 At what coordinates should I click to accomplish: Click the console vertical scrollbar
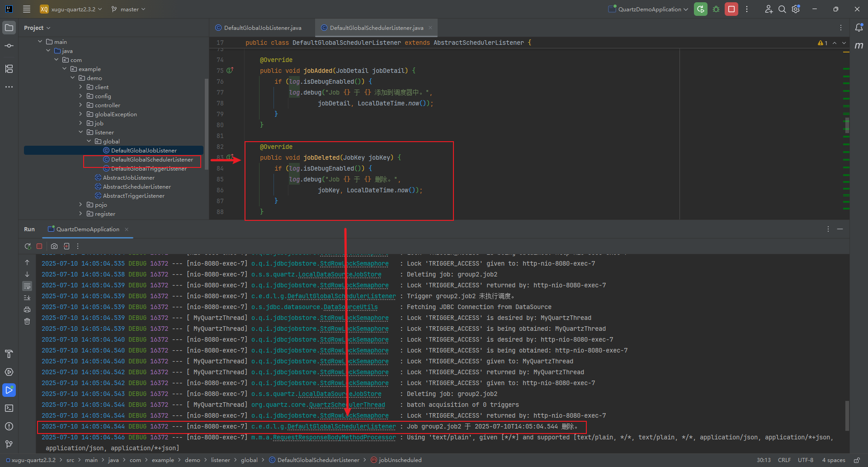click(x=847, y=415)
